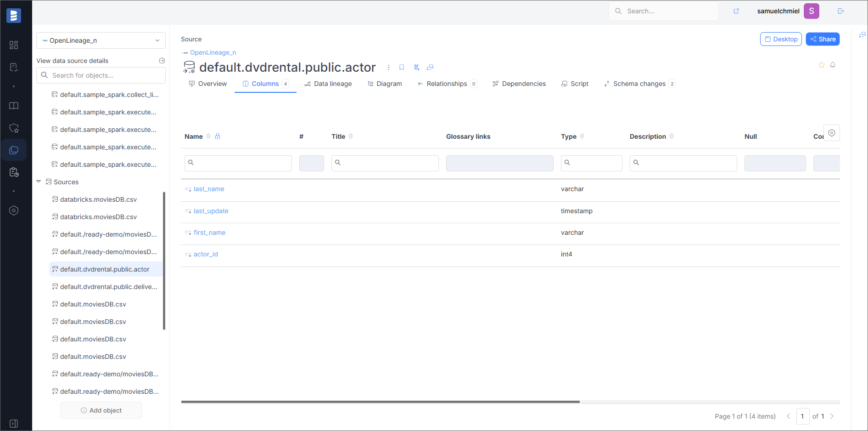
Task: Click the arrow icon next to View data source details
Action: 162,61
